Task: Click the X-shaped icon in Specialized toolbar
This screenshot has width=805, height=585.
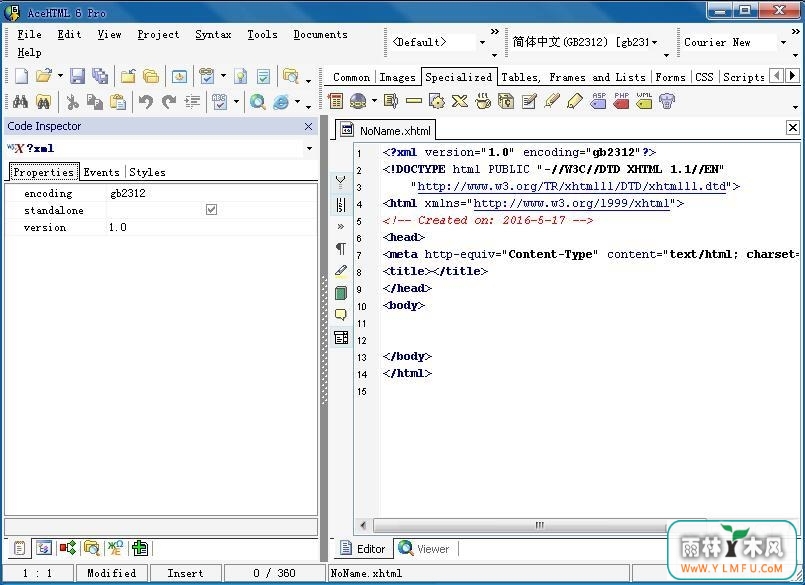Action: tap(459, 101)
